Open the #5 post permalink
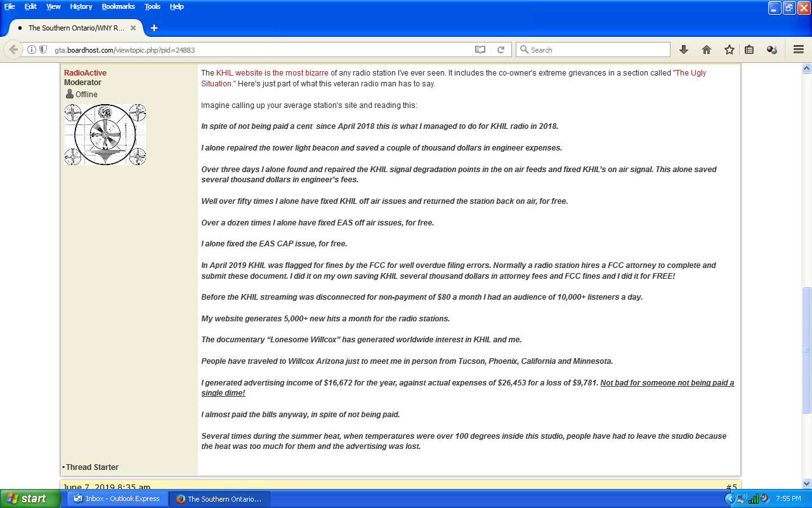Viewport: 812px width, 508px height. pyautogui.click(x=731, y=488)
